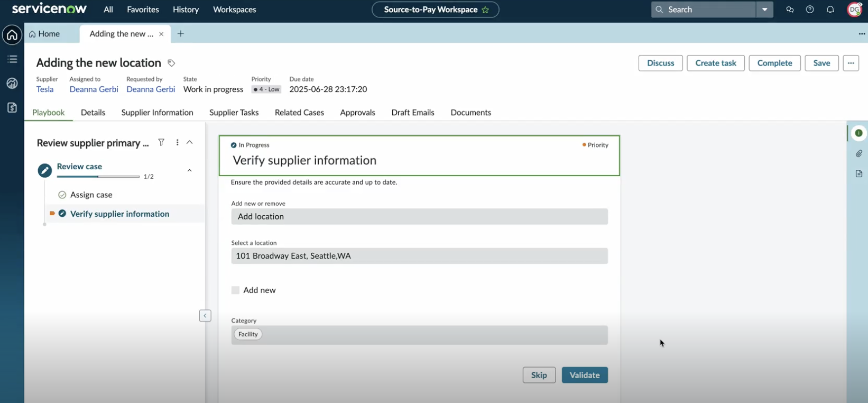This screenshot has width=868, height=403.
Task: Open more actions ellipsis next to Save
Action: pyautogui.click(x=851, y=63)
